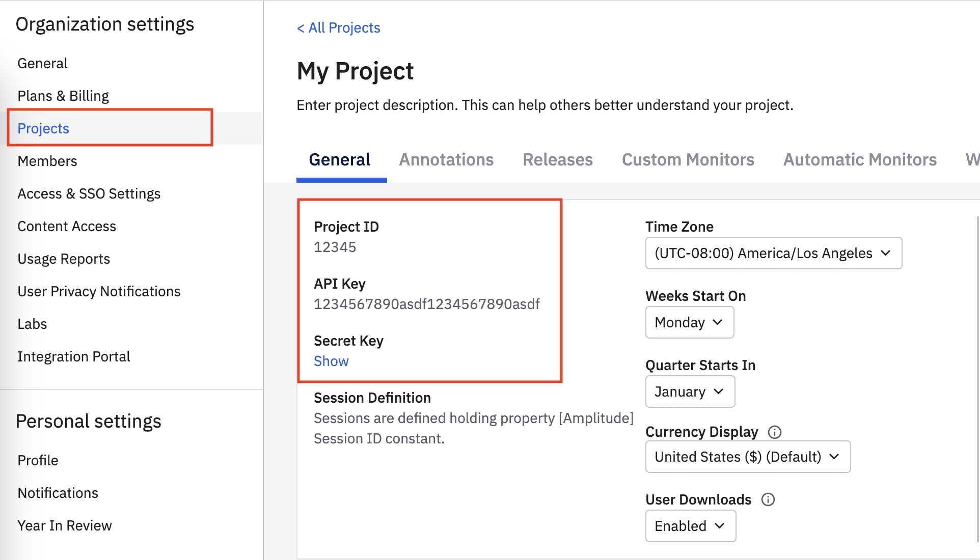Open Access & SSO Settings

tap(89, 193)
